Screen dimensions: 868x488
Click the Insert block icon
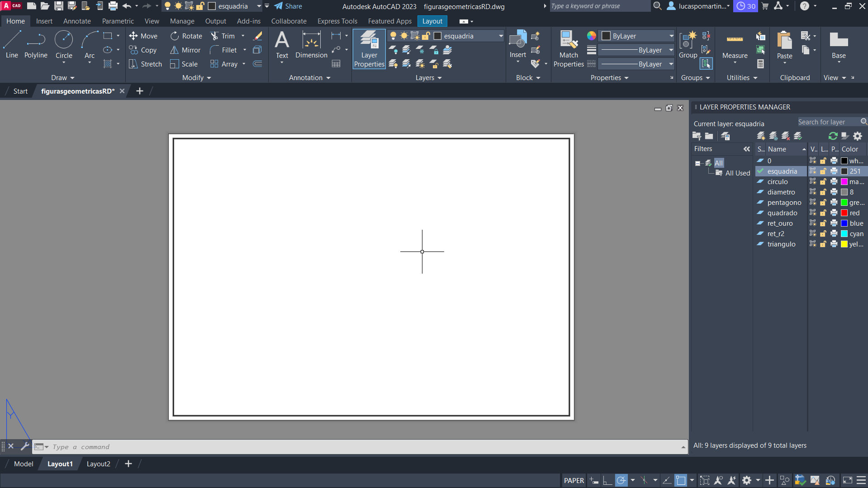(x=517, y=44)
